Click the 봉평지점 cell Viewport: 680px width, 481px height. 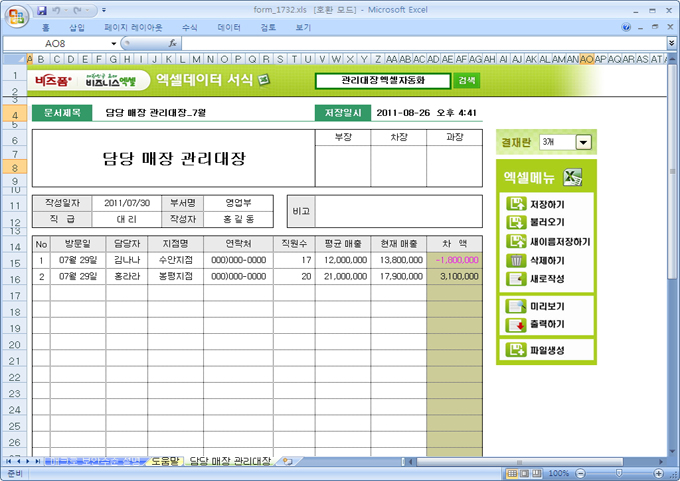click(x=176, y=277)
